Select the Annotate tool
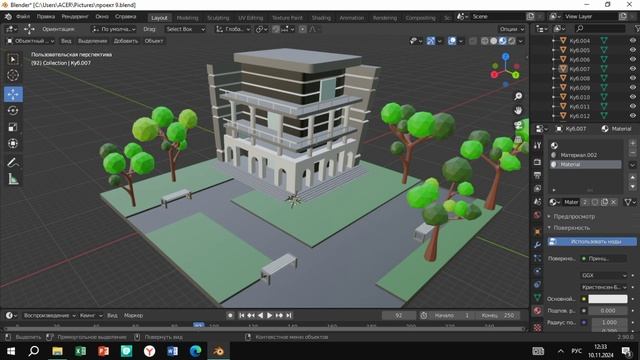 click(13, 162)
